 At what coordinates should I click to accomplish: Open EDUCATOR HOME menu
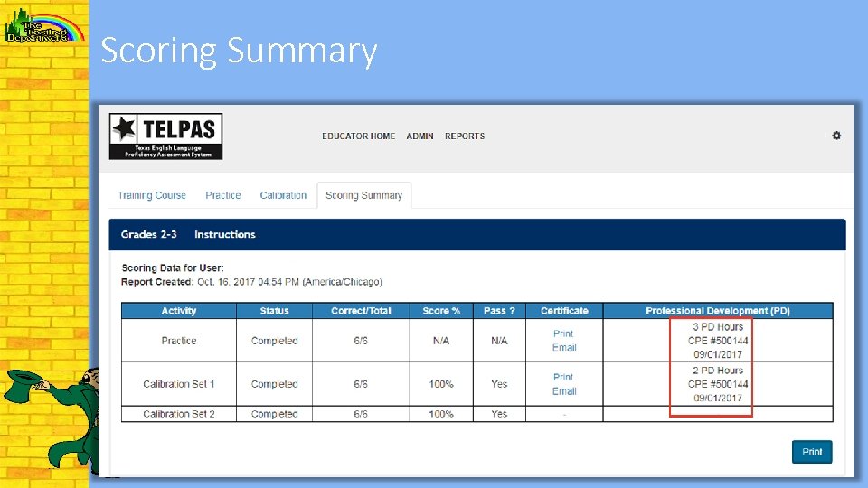click(x=359, y=136)
